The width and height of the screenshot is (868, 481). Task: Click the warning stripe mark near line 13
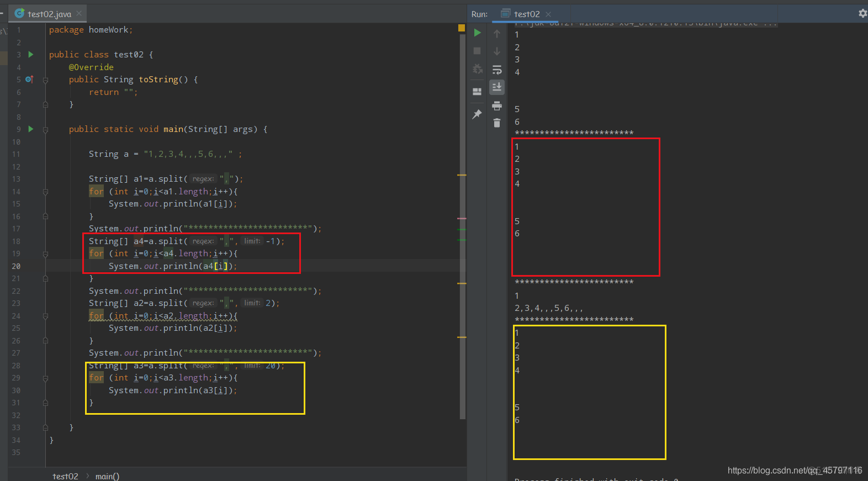point(462,175)
